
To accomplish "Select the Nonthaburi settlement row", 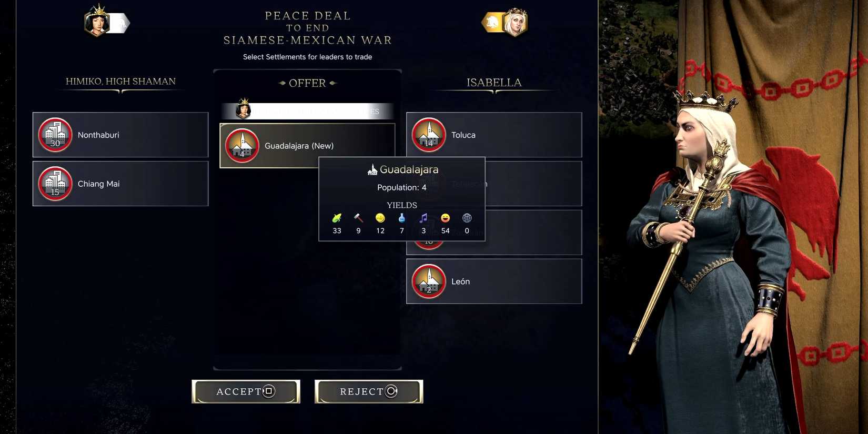I will click(120, 135).
